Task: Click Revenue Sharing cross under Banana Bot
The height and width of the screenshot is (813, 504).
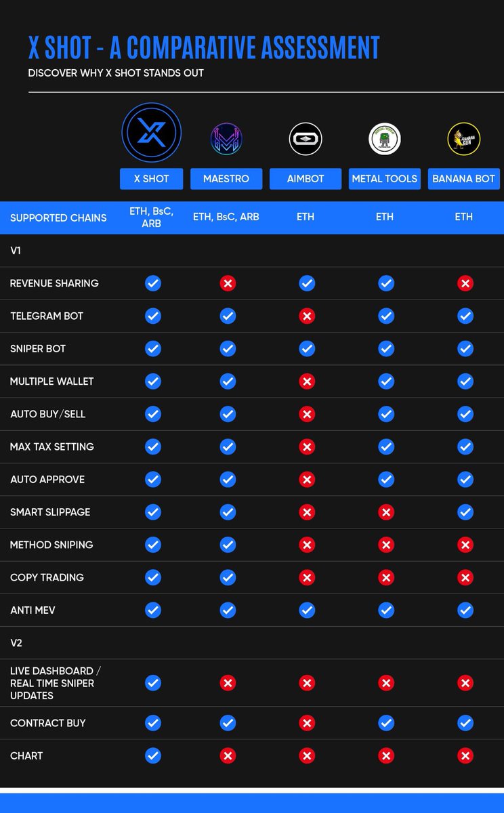Action: tap(465, 283)
